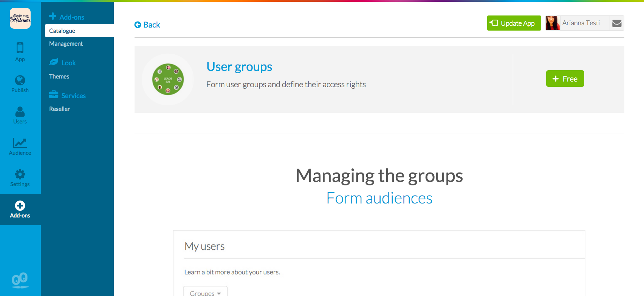This screenshot has width=644, height=296.
Task: Go back using the Back link
Action: click(x=147, y=25)
